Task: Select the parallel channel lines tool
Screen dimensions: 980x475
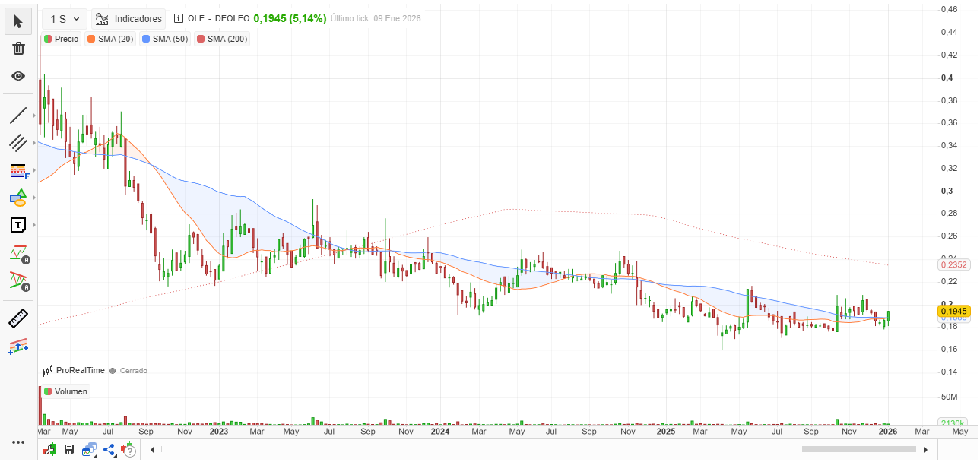Action: tap(18, 143)
